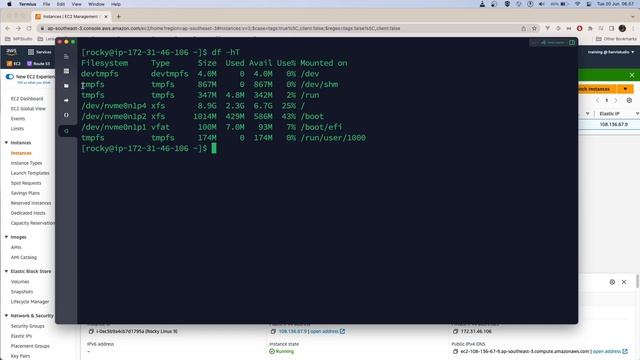Collapse the Instances section in EC2 sidebar

click(7, 142)
